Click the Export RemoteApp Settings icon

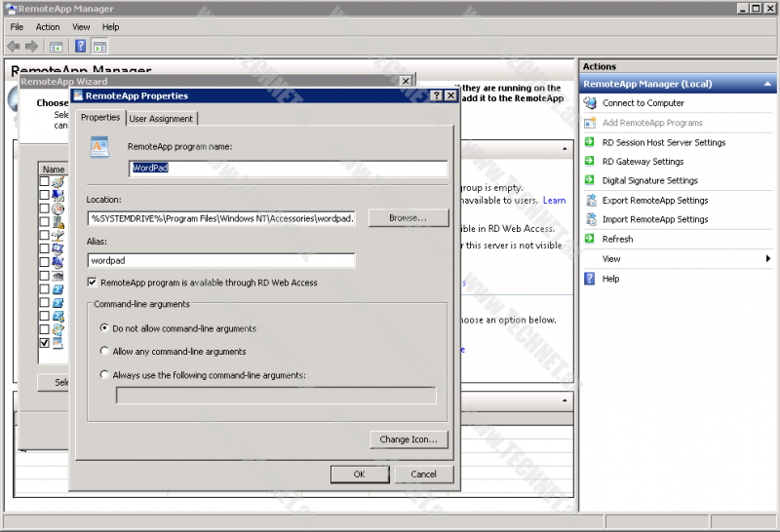(589, 200)
